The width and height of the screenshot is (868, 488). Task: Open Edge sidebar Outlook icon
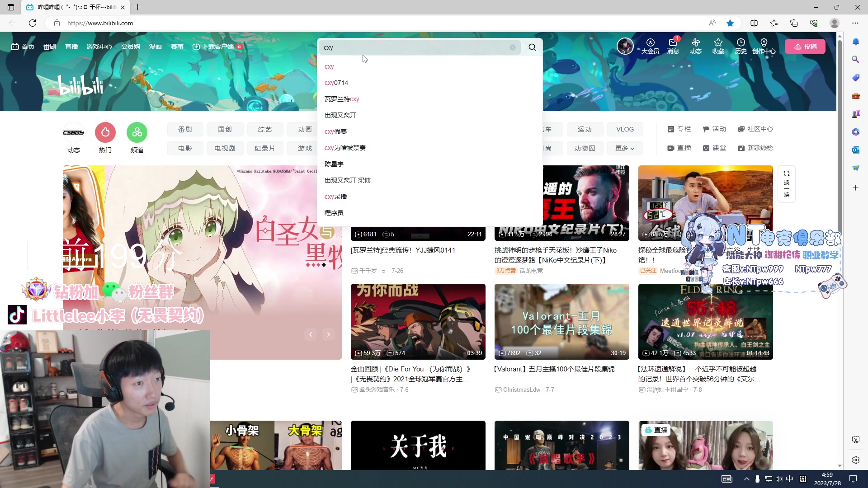(x=856, y=150)
